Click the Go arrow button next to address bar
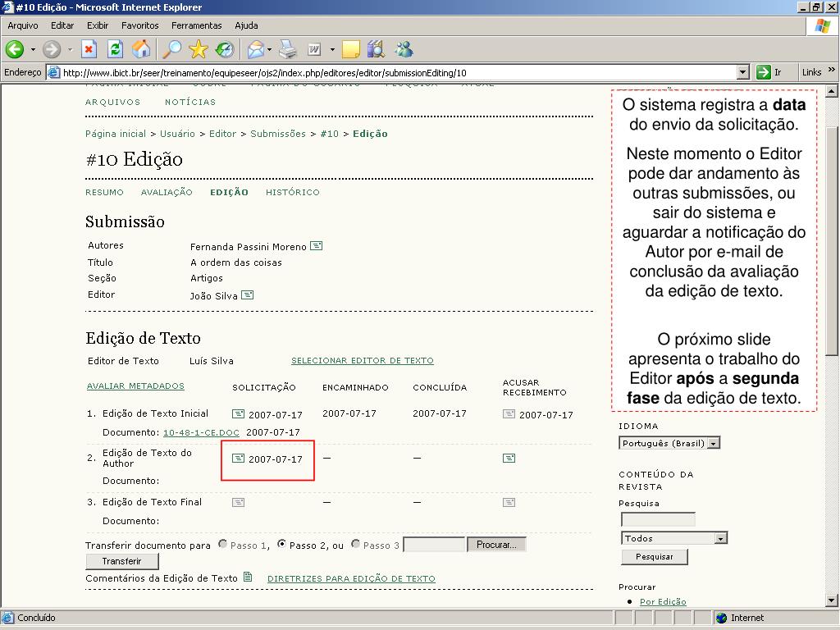 click(764, 72)
